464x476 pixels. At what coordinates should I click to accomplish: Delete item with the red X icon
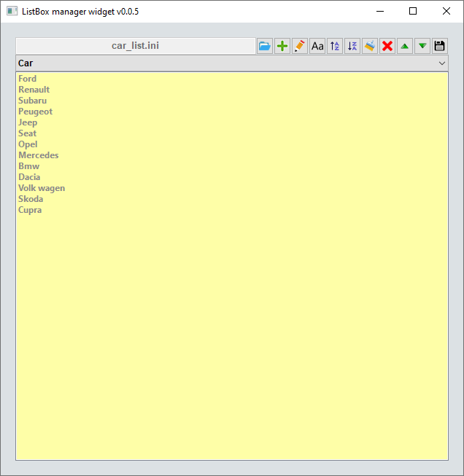click(387, 46)
